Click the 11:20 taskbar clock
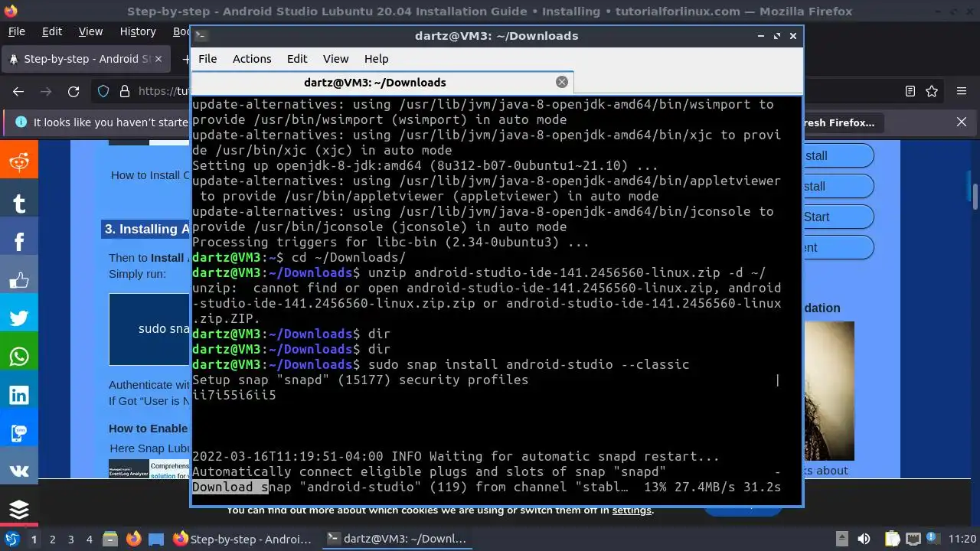980x551 pixels. click(962, 539)
